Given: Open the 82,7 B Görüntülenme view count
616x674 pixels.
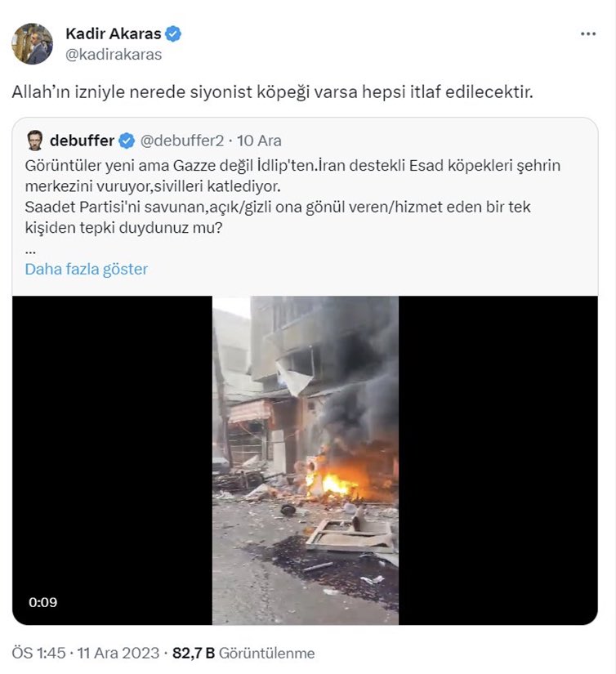Looking at the screenshot, I should (x=244, y=654).
